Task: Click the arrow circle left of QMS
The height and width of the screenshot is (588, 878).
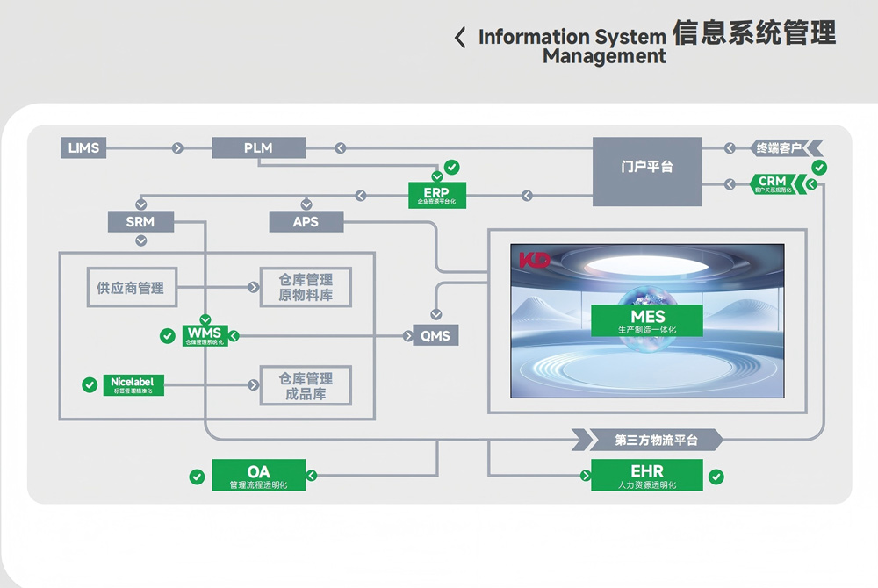Action: pos(406,335)
